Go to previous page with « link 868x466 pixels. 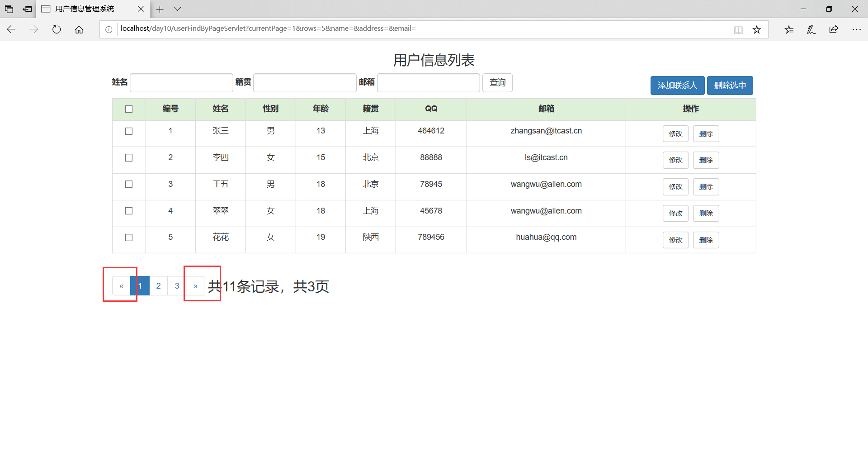tap(121, 286)
